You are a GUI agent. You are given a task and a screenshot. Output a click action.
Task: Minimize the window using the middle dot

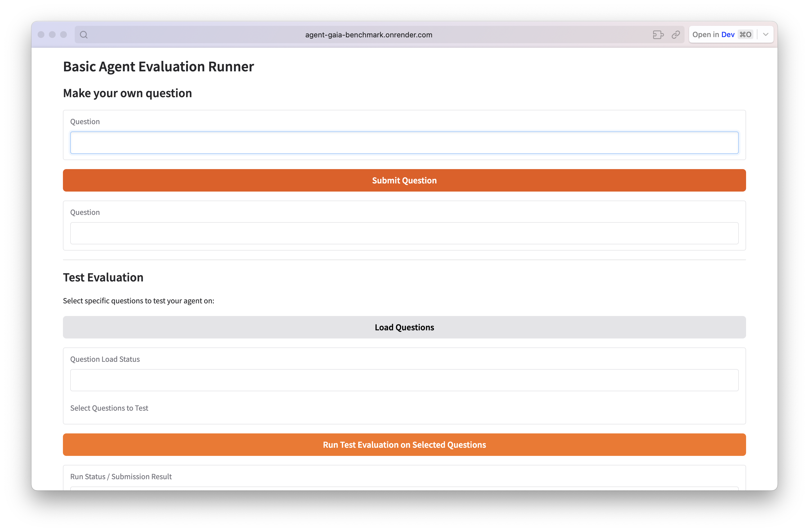[x=52, y=35]
